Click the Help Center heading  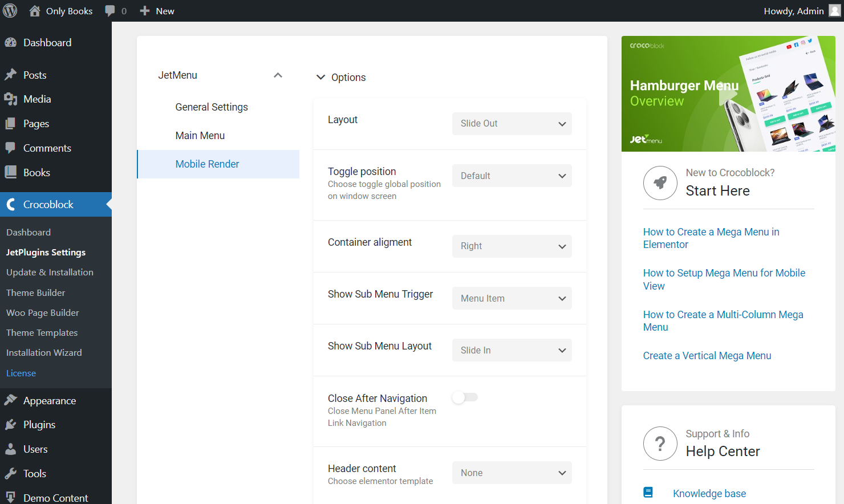(x=723, y=452)
